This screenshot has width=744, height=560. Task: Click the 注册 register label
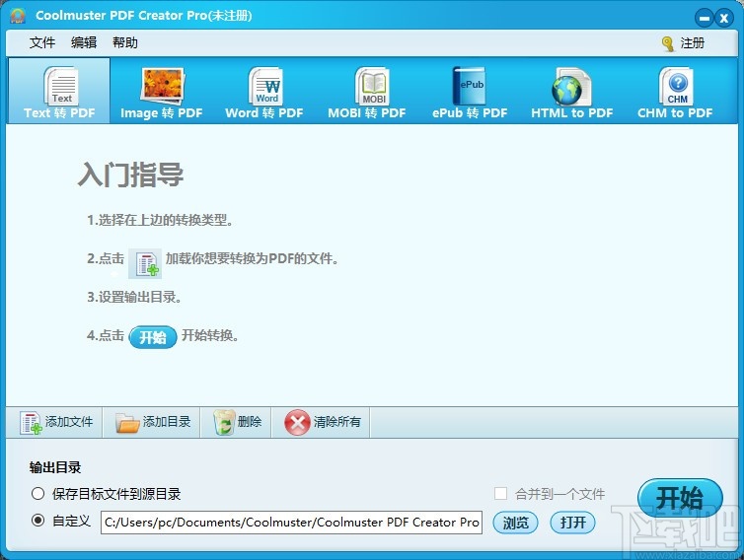click(x=693, y=43)
